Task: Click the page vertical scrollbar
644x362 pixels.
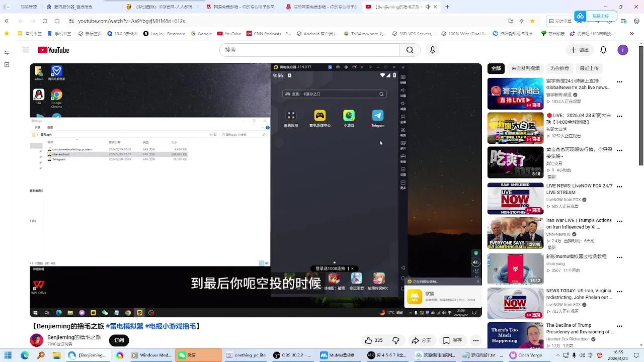Action: (640, 106)
